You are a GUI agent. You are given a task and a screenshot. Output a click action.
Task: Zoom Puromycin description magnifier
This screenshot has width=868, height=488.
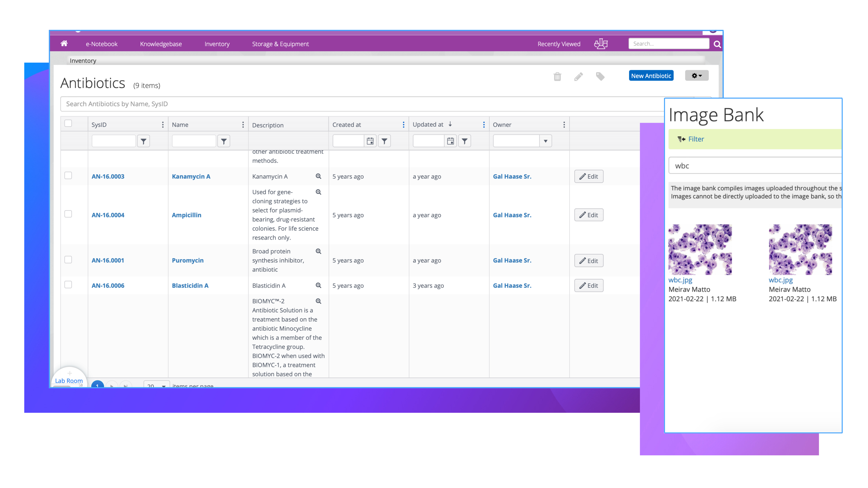pos(318,251)
